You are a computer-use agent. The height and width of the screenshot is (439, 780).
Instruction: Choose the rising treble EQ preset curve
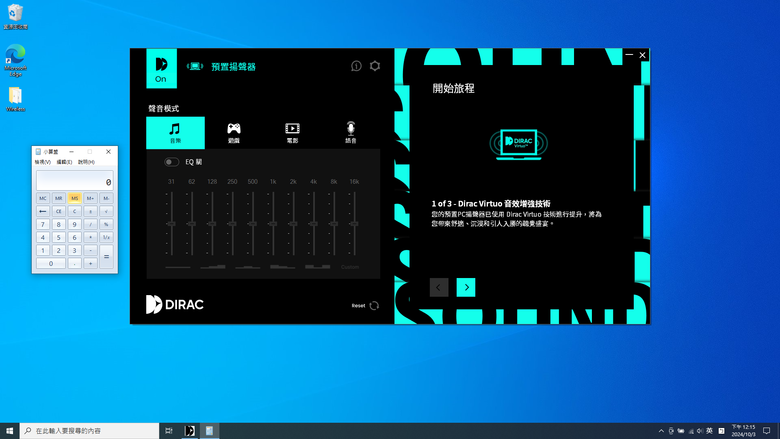click(213, 267)
